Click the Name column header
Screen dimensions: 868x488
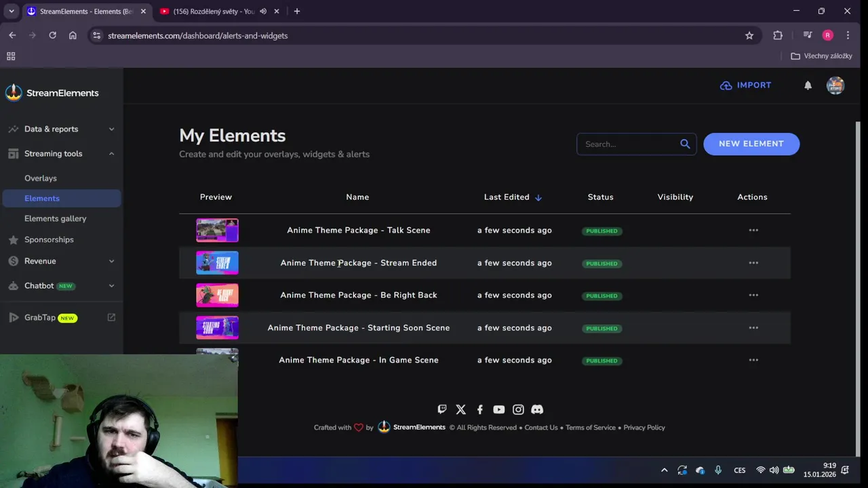click(x=357, y=197)
